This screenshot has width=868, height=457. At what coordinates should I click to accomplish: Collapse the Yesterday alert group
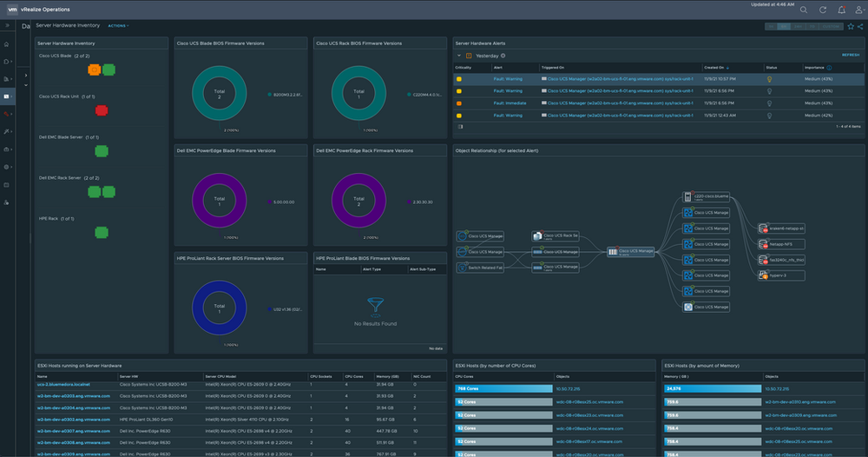(459, 55)
